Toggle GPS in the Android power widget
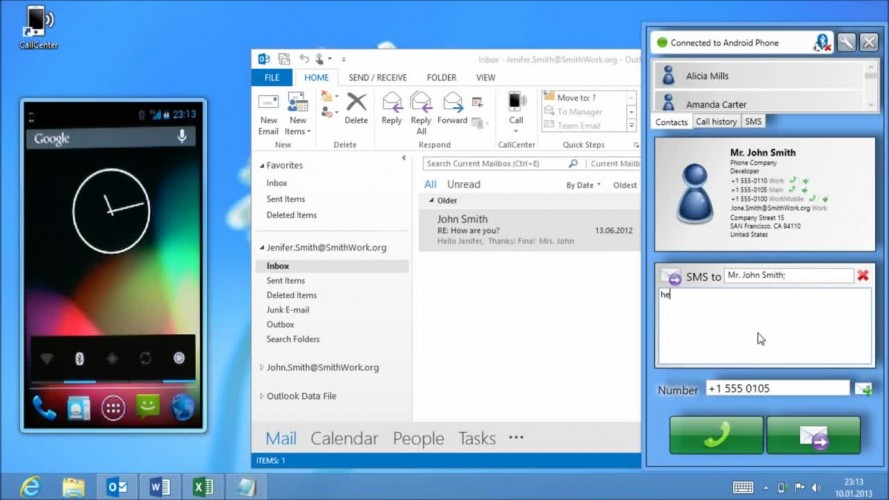This screenshot has height=500, width=889. coord(112,358)
